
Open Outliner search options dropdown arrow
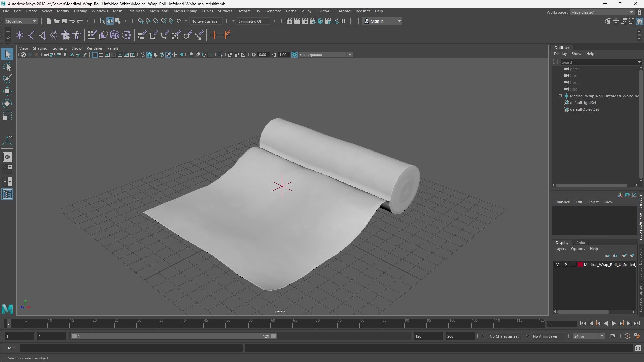click(639, 62)
